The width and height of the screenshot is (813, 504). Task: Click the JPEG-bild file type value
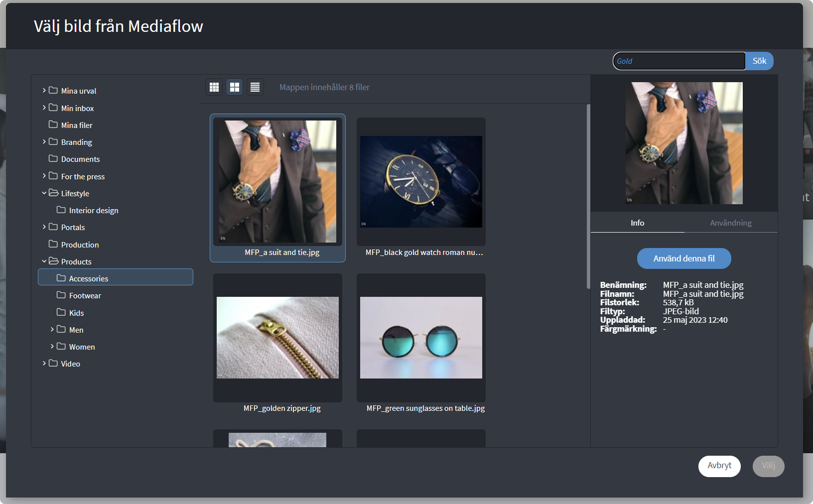[680, 311]
